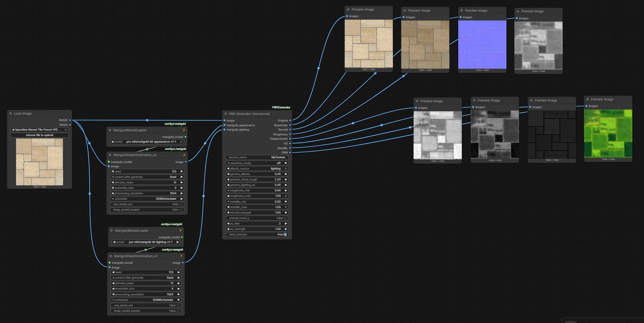
Task: Open scheduler dropdown in the appearance-branch depth estimation node
Action: coord(147,199)
